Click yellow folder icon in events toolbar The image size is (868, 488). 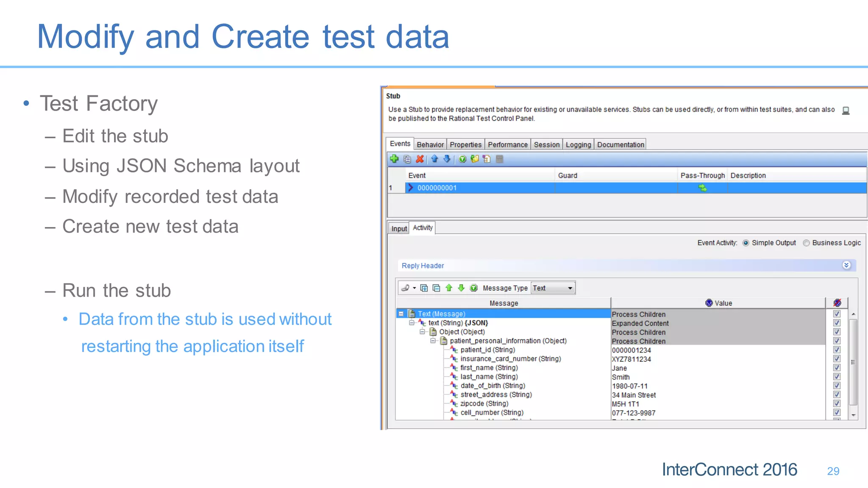(x=475, y=159)
